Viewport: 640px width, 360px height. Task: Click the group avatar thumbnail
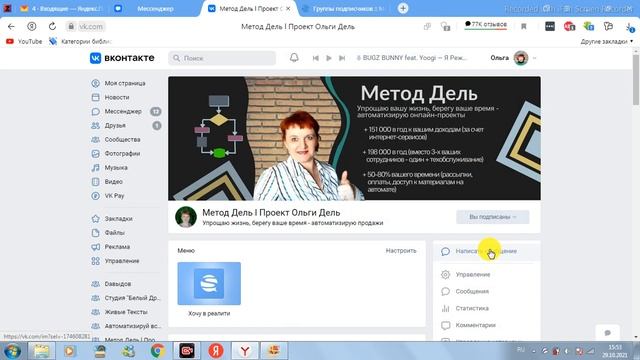(x=186, y=217)
